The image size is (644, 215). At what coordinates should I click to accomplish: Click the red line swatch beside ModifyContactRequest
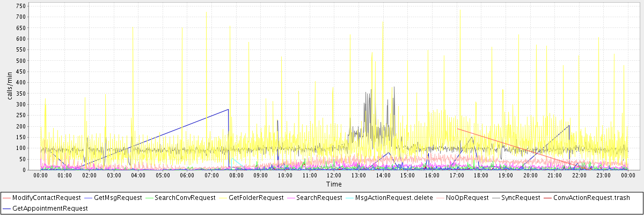point(6,198)
